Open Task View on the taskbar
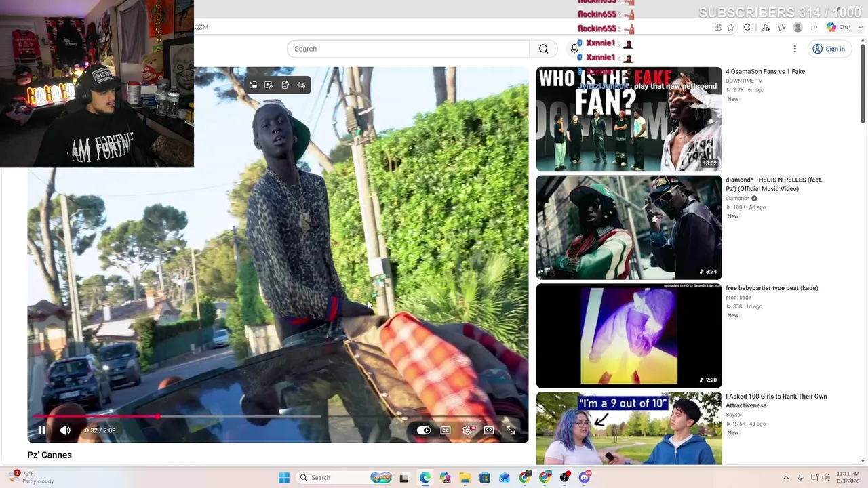This screenshot has width=868, height=488. [x=404, y=478]
